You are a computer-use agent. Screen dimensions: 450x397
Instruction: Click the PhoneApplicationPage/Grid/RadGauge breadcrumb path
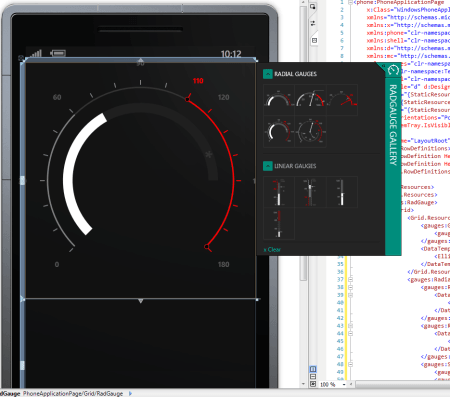(73, 394)
